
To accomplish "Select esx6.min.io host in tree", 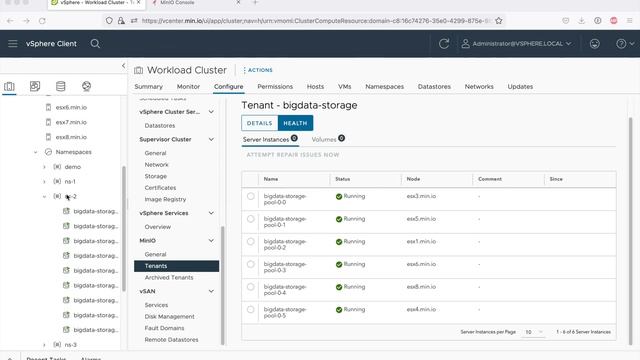I will (71, 107).
